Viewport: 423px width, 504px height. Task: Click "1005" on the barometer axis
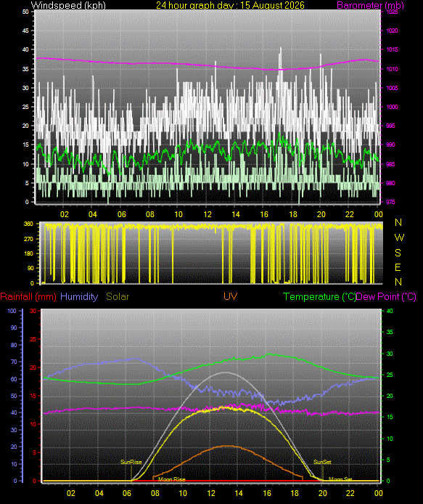tap(393, 88)
